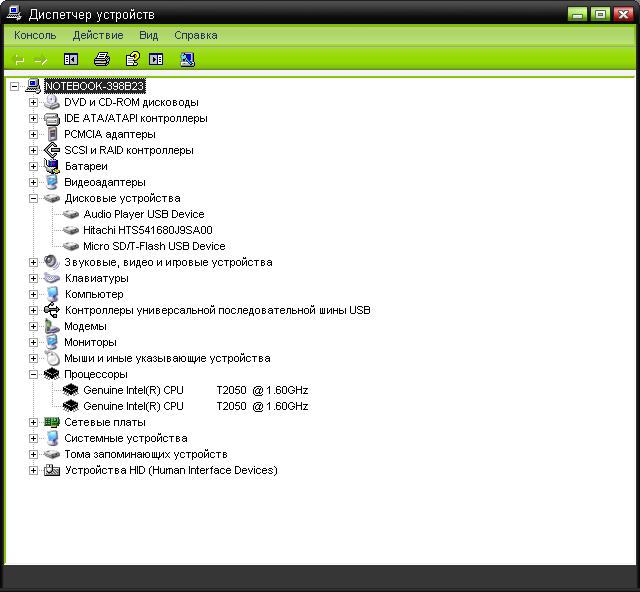Click the Audio Player USB Device disk icon
Image resolution: width=640 pixels, height=592 pixels.
coord(71,214)
